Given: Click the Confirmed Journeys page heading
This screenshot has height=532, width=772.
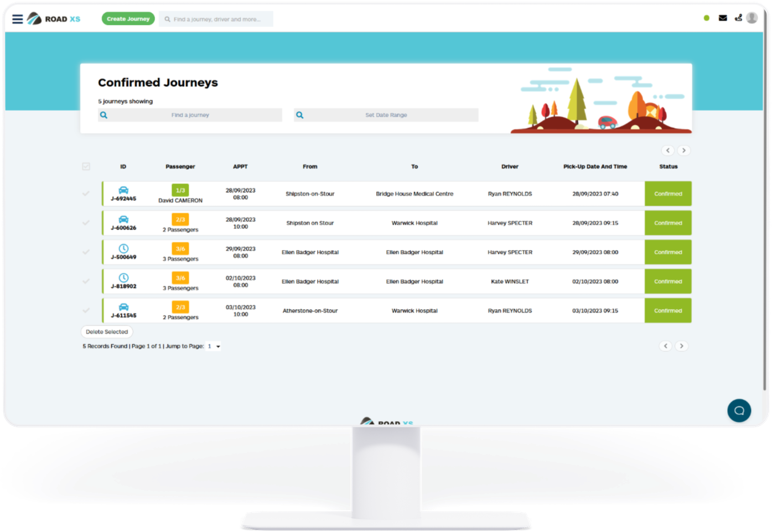Looking at the screenshot, I should pos(158,82).
